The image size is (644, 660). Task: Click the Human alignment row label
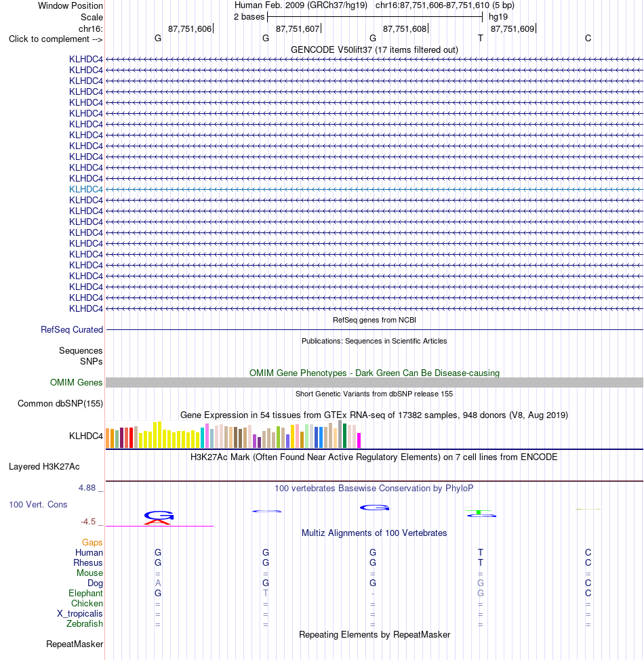click(x=89, y=553)
